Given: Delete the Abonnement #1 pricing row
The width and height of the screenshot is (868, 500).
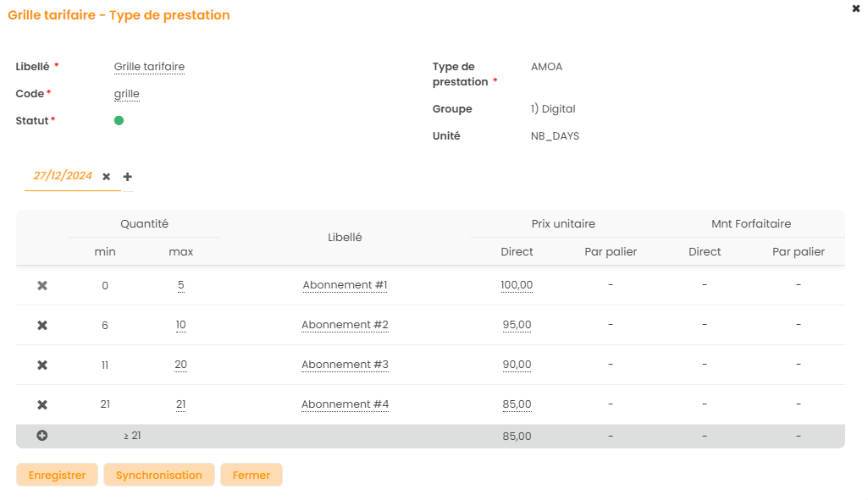Looking at the screenshot, I should tap(42, 286).
